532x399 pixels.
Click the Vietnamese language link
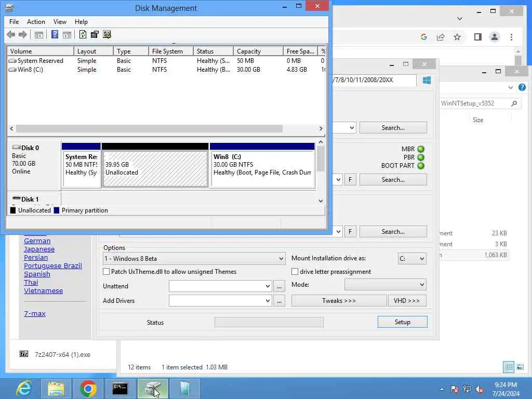pyautogui.click(x=44, y=291)
